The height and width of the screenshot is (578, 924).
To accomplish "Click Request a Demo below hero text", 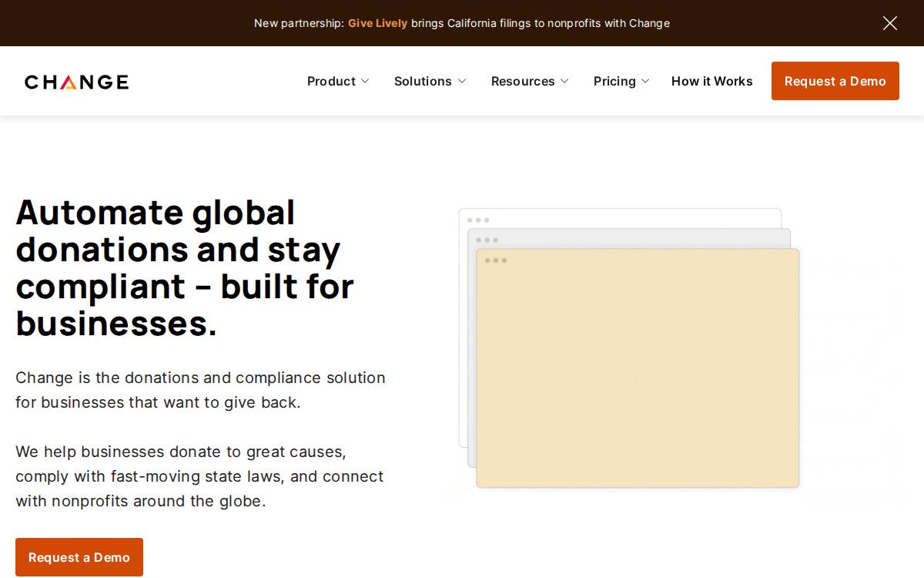I will click(79, 557).
